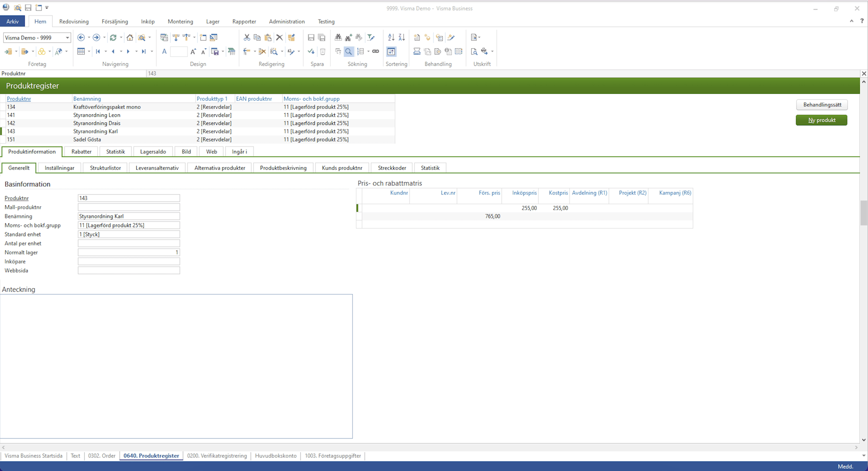This screenshot has width=868, height=471.
Task: Click the green Refresh icon
Action: click(113, 38)
